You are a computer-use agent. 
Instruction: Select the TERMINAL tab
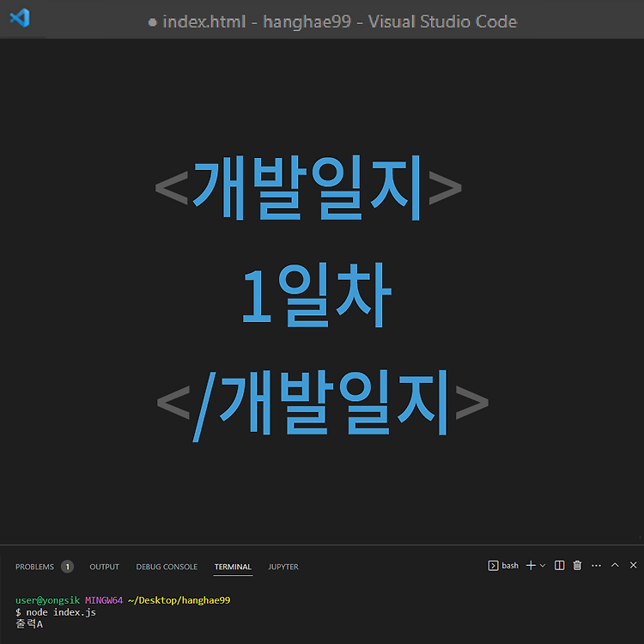pos(233,567)
